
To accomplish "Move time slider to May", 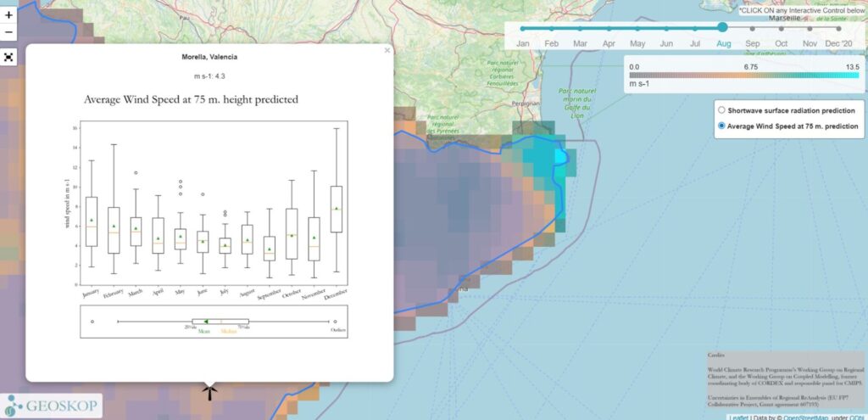I will [x=637, y=28].
